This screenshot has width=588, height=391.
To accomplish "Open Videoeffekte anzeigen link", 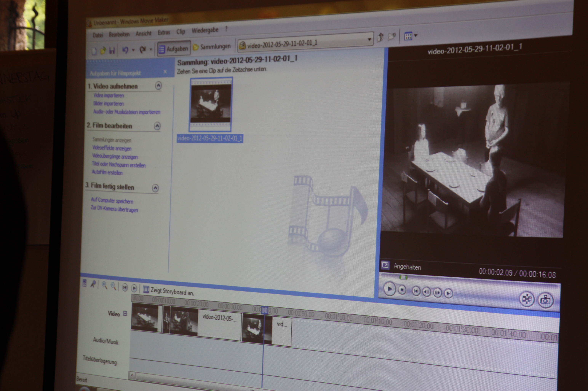I will click(x=112, y=148).
